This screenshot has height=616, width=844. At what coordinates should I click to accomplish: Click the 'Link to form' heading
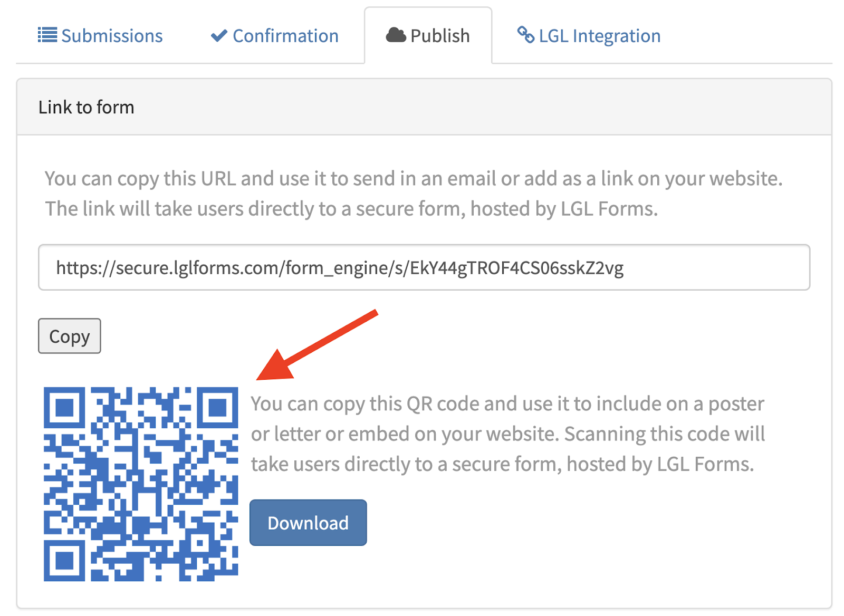(x=87, y=108)
